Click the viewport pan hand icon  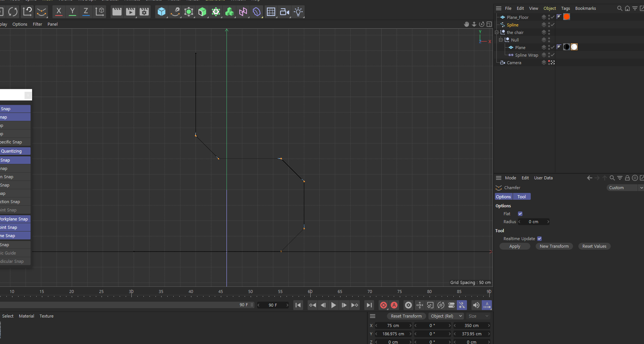coord(467,24)
